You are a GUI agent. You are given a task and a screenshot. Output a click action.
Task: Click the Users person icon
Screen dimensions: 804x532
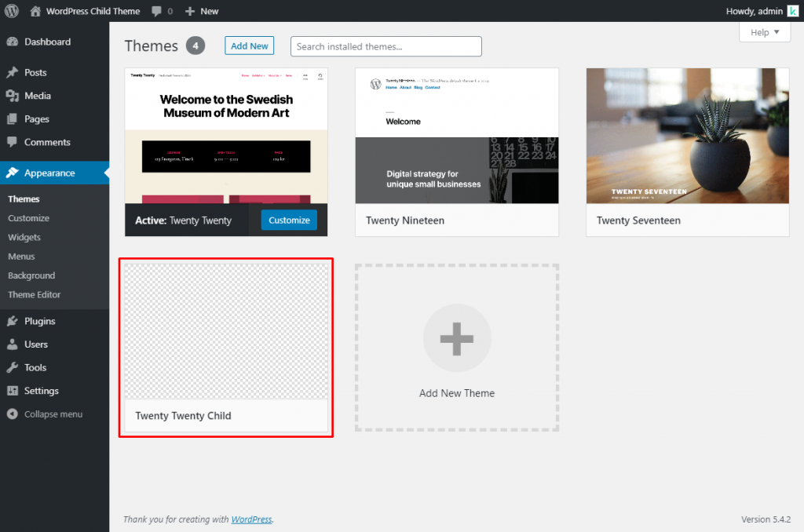[x=13, y=344]
